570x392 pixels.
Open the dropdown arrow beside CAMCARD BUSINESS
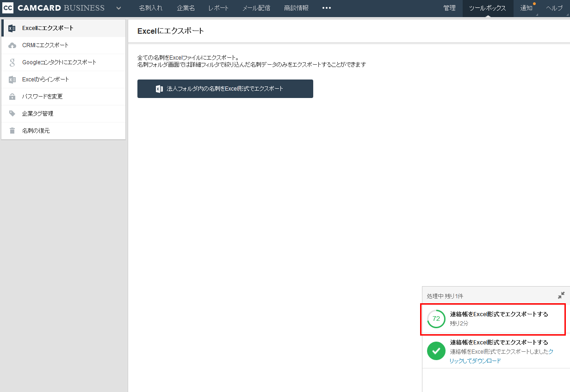[119, 8]
